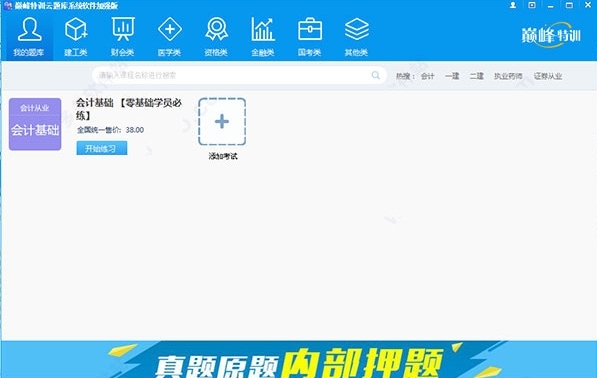597x378 pixels.
Task: Open the 资格类 category
Action: click(x=216, y=37)
